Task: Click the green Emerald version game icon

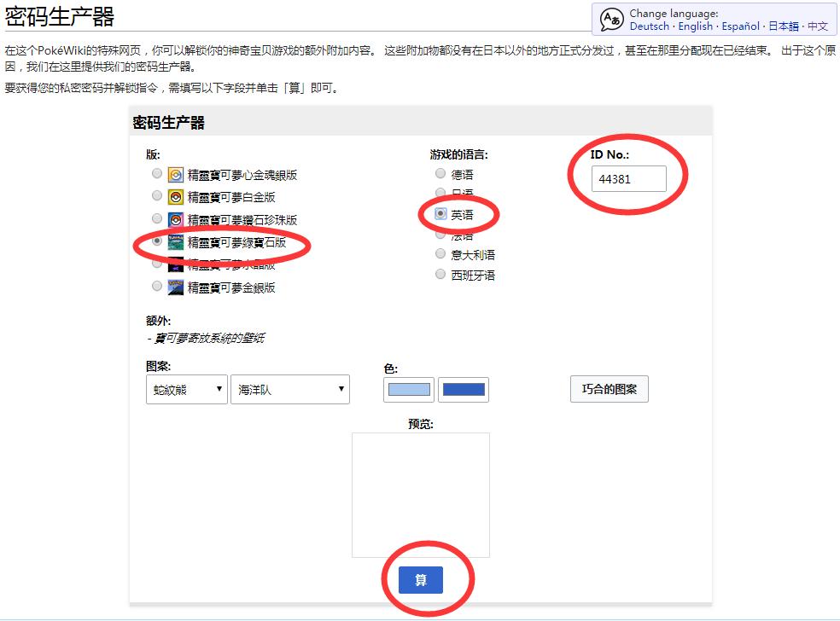Action: coord(174,242)
